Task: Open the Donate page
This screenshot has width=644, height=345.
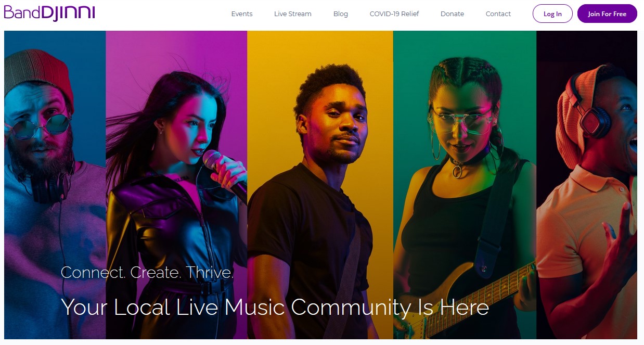Action: [452, 14]
